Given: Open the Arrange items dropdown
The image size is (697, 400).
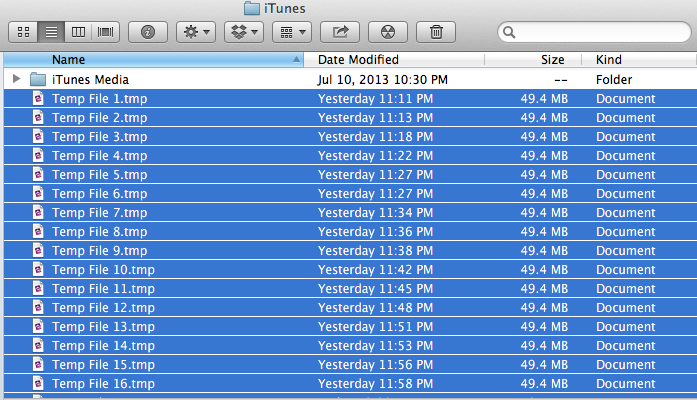Looking at the screenshot, I should [x=292, y=32].
